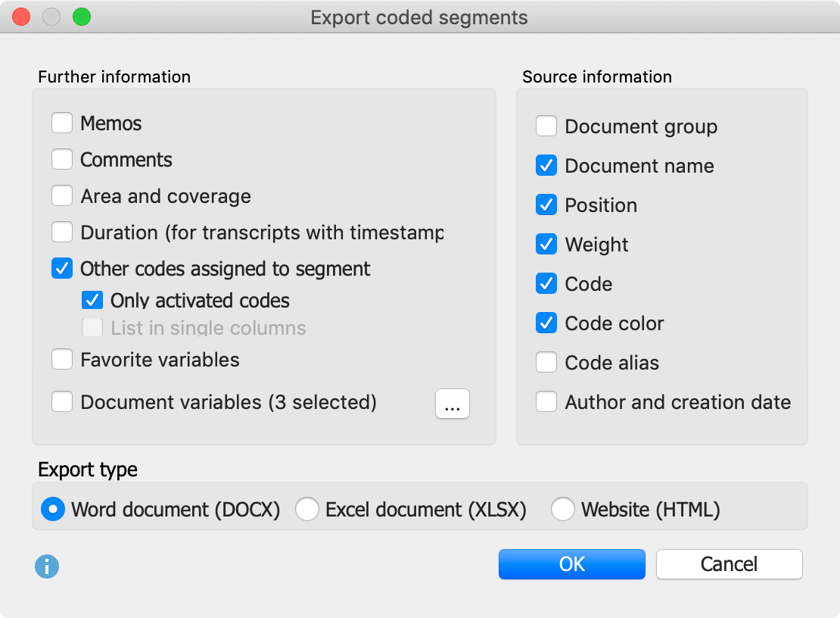840x618 pixels.
Task: Uncheck the Document name option
Action: click(x=546, y=165)
